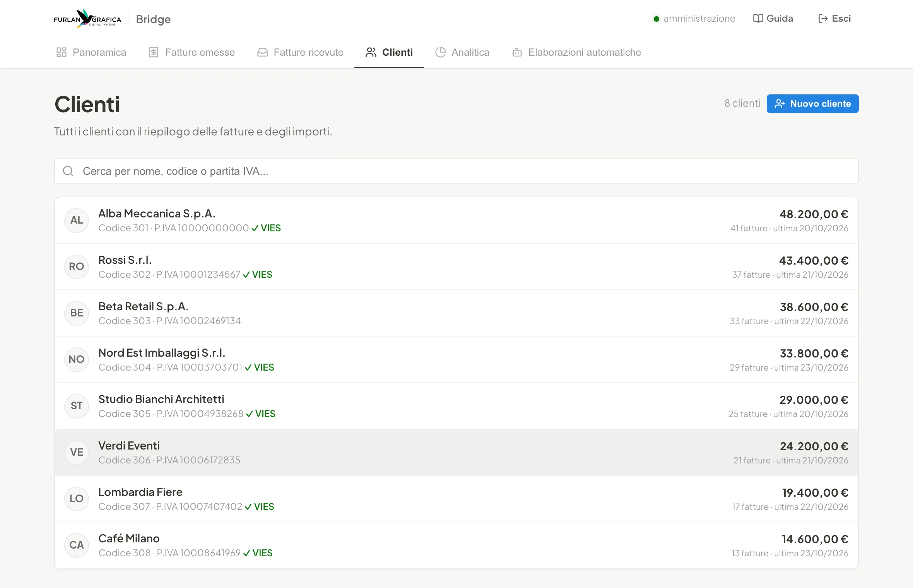The image size is (913, 588).
Task: Go to the Fatture ricevute tab
Action: [x=300, y=52]
